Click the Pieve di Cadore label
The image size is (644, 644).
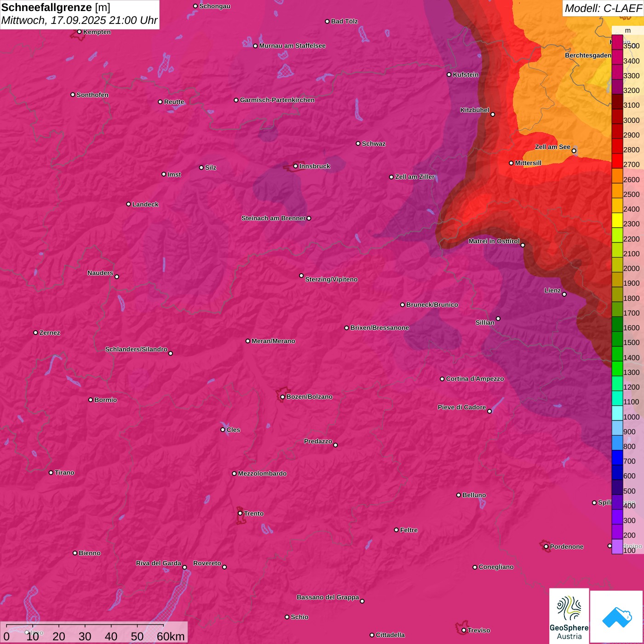pyautogui.click(x=462, y=408)
